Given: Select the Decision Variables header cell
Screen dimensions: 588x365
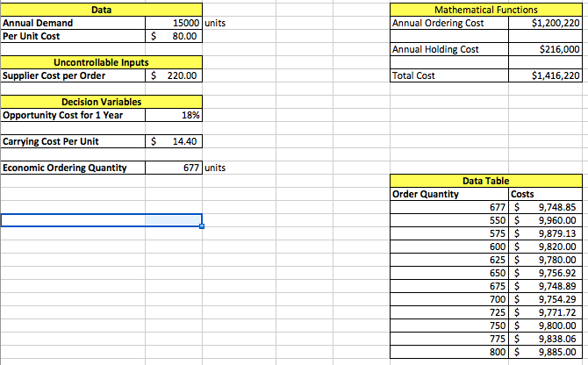Looking at the screenshot, I should coord(101,102).
